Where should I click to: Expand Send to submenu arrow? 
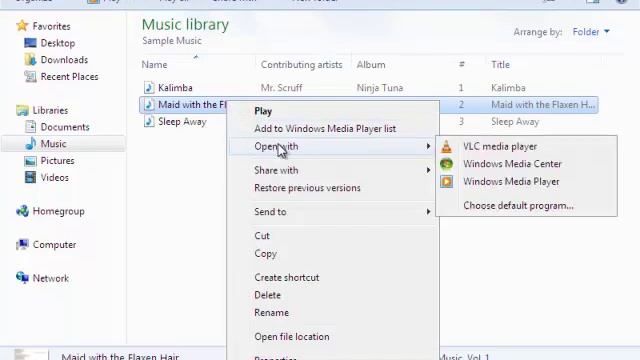coord(428,211)
